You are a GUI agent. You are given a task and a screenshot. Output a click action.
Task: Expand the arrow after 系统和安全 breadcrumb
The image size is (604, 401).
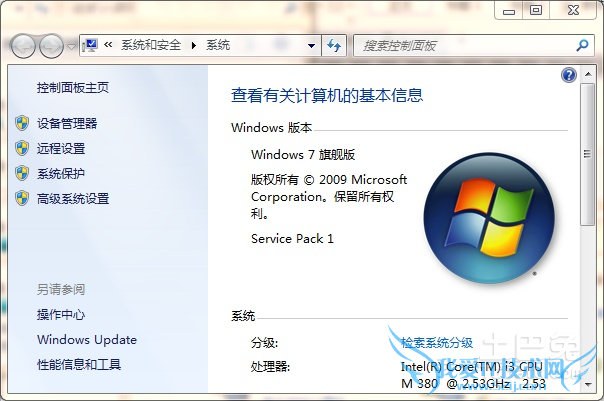click(x=194, y=45)
